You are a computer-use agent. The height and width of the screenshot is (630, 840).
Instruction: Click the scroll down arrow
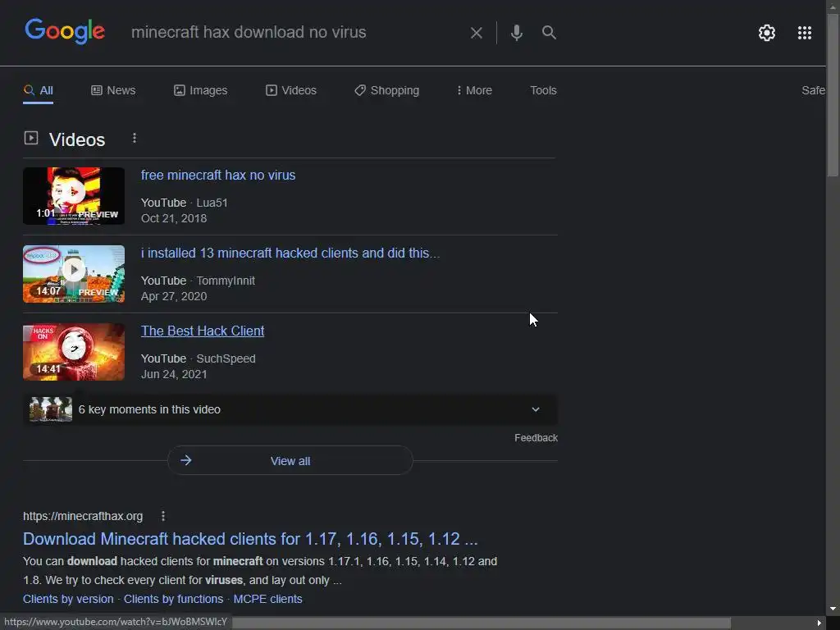click(x=833, y=609)
